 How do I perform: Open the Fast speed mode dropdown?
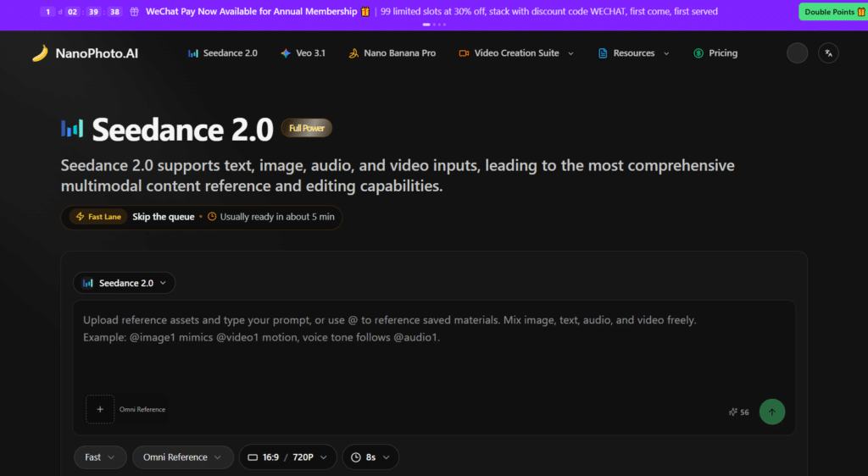click(100, 457)
